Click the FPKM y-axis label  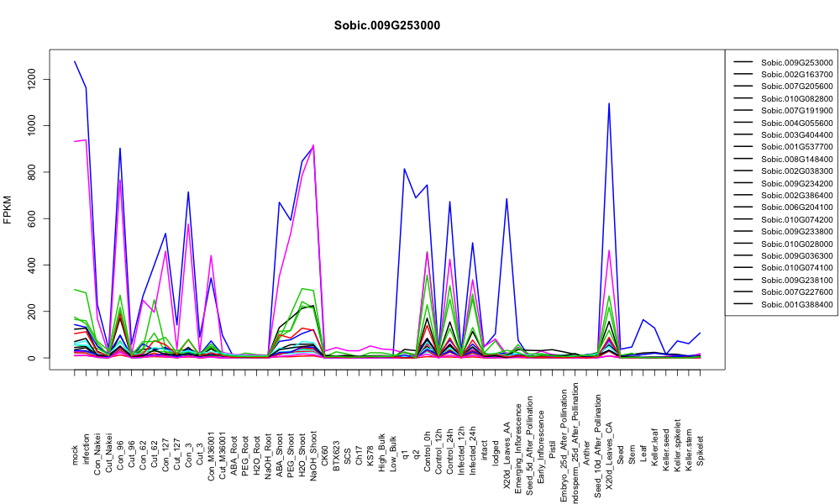pos(8,210)
